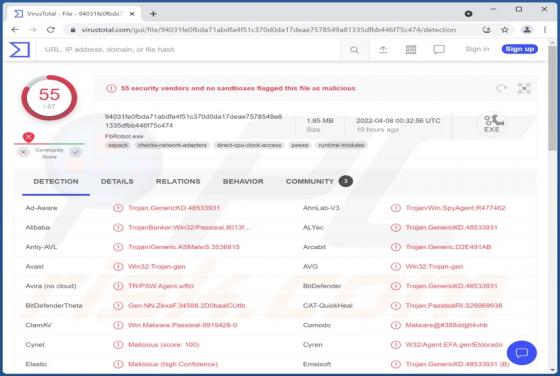The height and width of the screenshot is (376, 560).
Task: Click the VirusTotal logo icon
Action: coord(20,50)
